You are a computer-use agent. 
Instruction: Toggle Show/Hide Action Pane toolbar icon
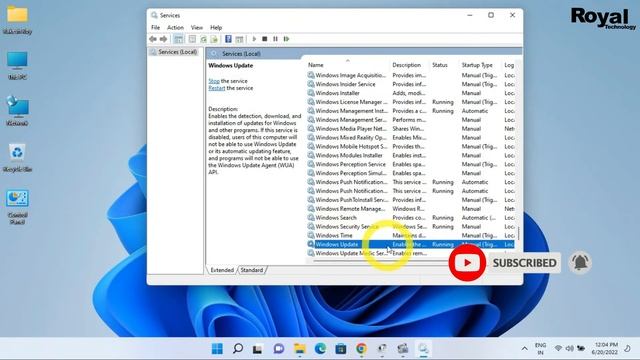coord(239,39)
